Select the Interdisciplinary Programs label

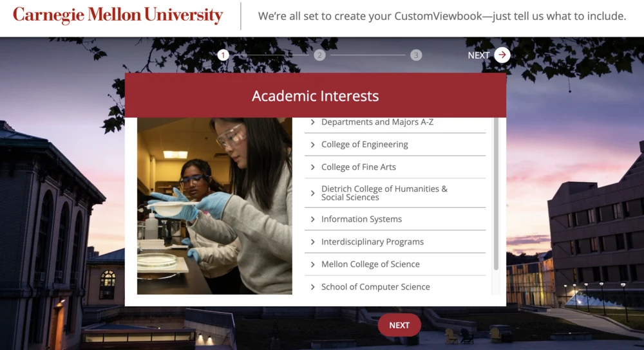[x=372, y=242]
